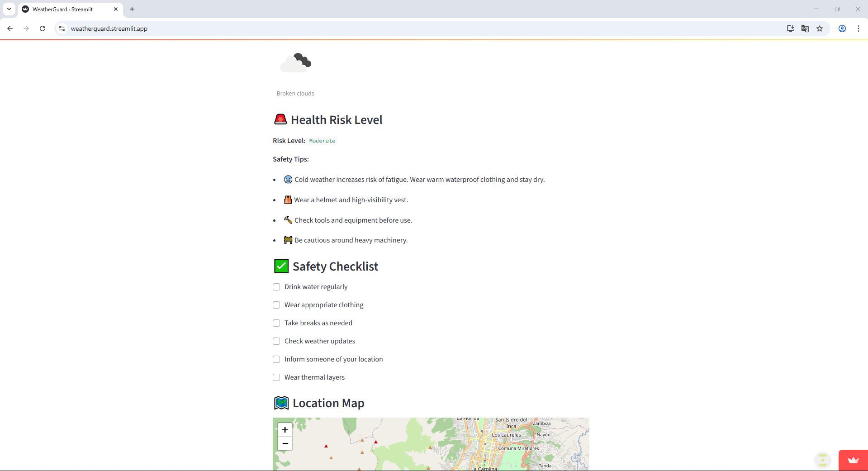
Task: Click the green checkmark beside Safety Checklist
Action: click(281, 266)
